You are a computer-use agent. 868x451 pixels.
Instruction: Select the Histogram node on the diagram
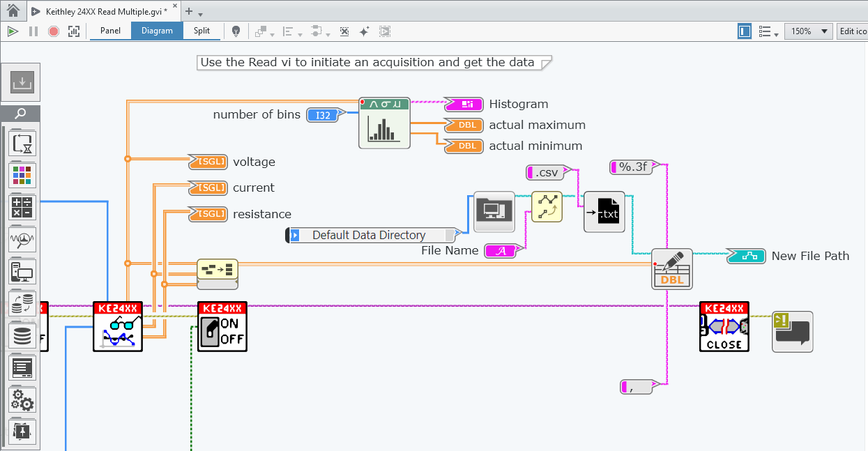(x=384, y=123)
